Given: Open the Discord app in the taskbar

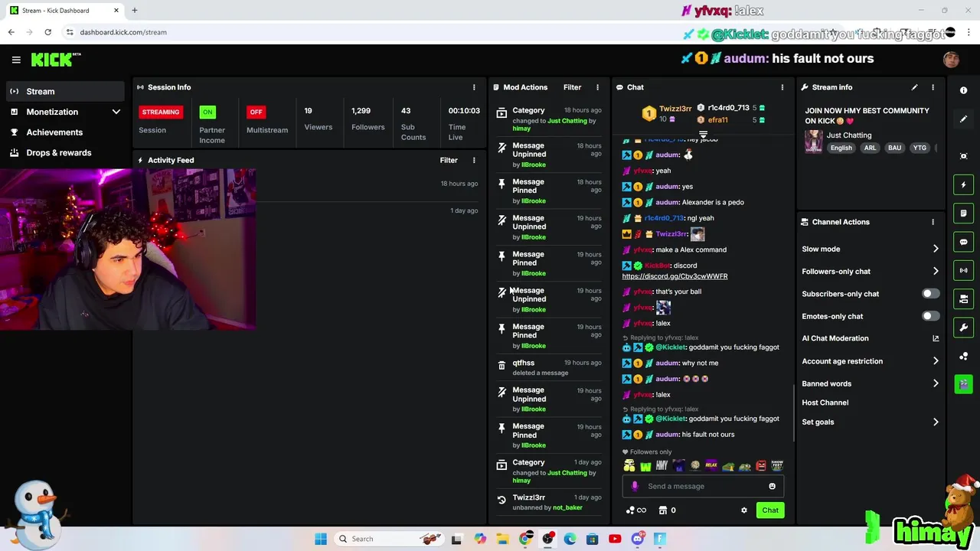Looking at the screenshot, I should coord(637,539).
